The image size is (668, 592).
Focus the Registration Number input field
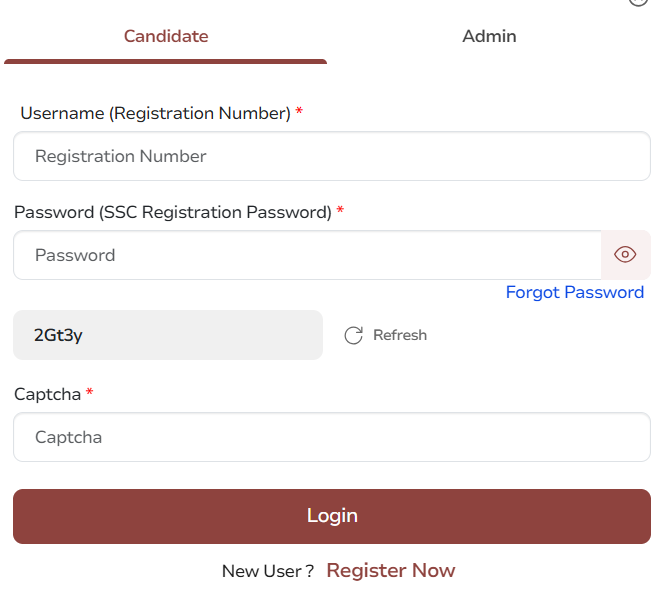332,156
